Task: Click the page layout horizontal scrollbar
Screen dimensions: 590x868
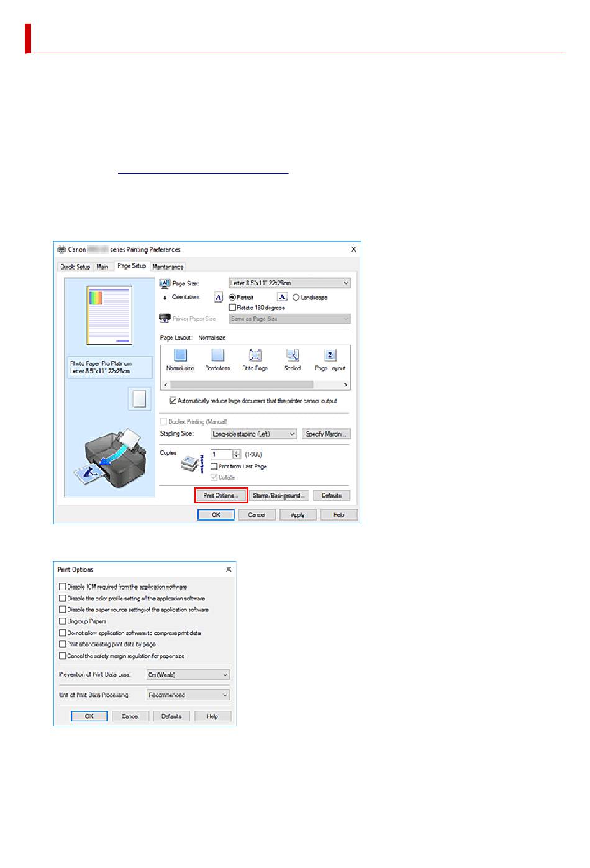Action: click(x=255, y=385)
